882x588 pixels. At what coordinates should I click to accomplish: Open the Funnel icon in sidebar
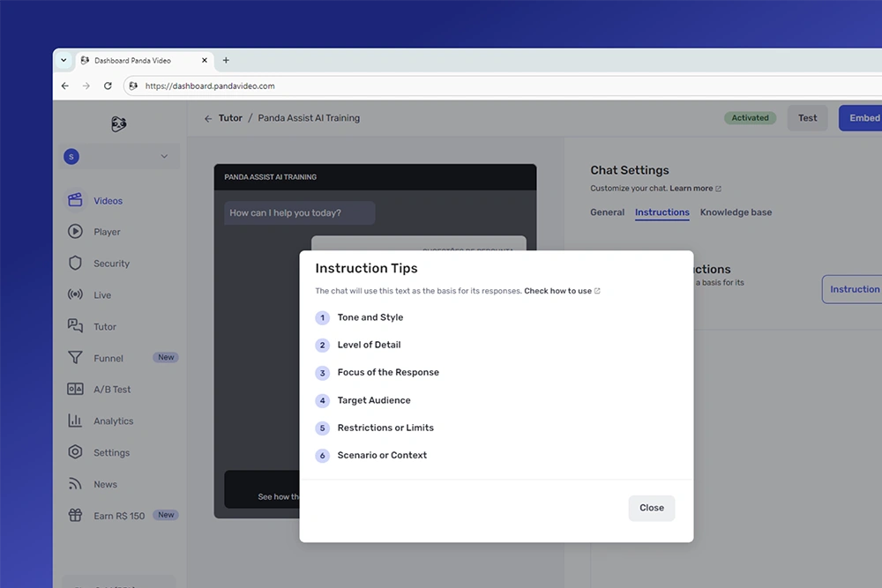75,358
